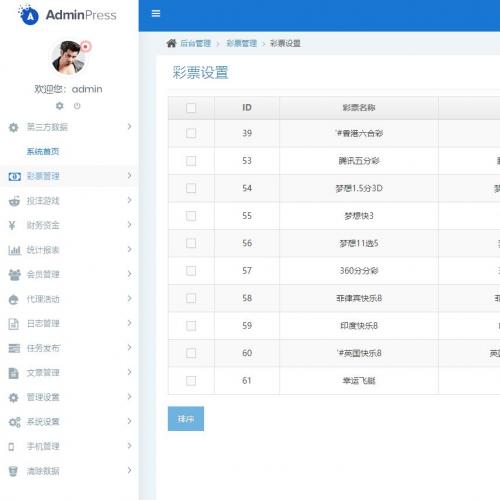Click the 第三方数据 gear icon
This screenshot has width=500, height=500.
(x=13, y=127)
